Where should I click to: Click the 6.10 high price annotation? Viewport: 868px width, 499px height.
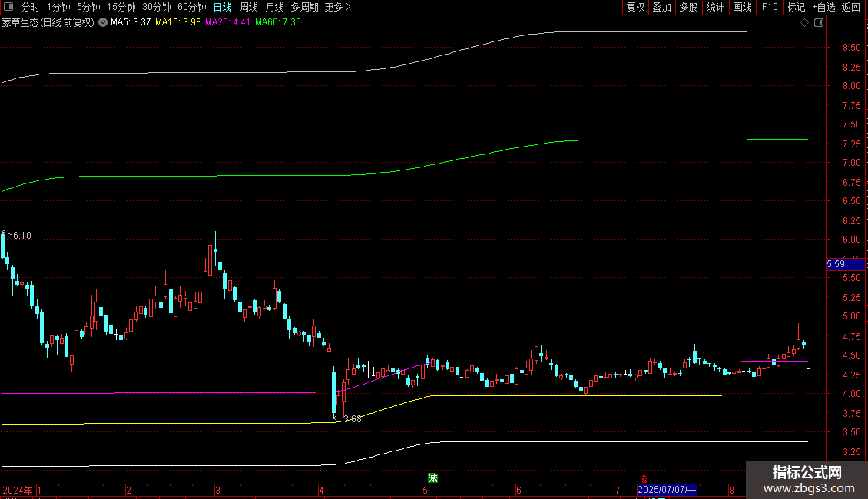(22, 236)
